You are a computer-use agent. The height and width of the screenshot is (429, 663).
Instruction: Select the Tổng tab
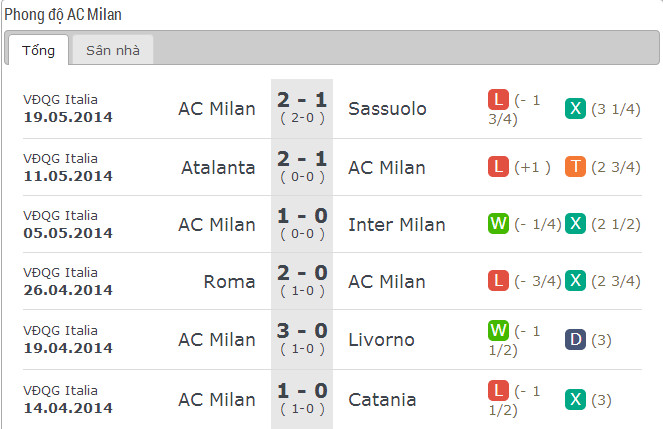[38, 50]
